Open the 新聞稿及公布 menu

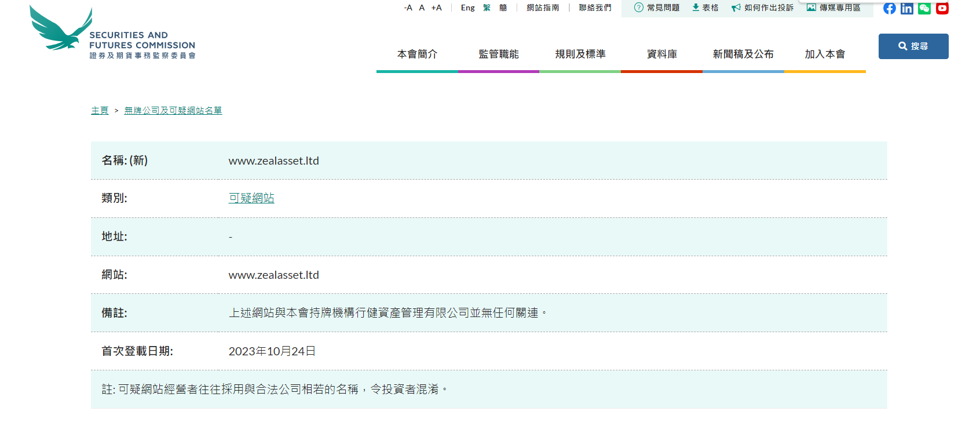click(x=743, y=54)
